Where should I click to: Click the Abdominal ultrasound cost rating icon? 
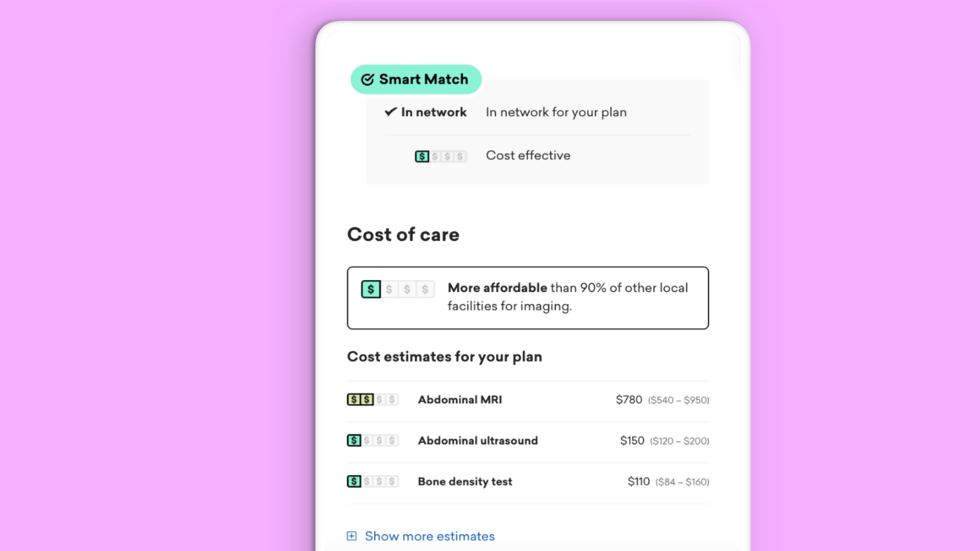click(x=372, y=440)
